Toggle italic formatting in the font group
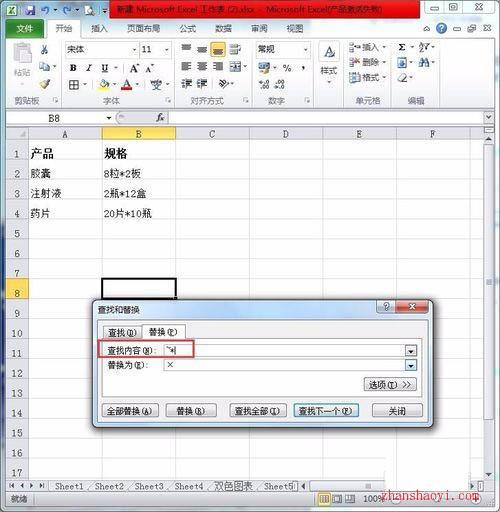Image resolution: width=500 pixels, height=512 pixels. point(89,68)
